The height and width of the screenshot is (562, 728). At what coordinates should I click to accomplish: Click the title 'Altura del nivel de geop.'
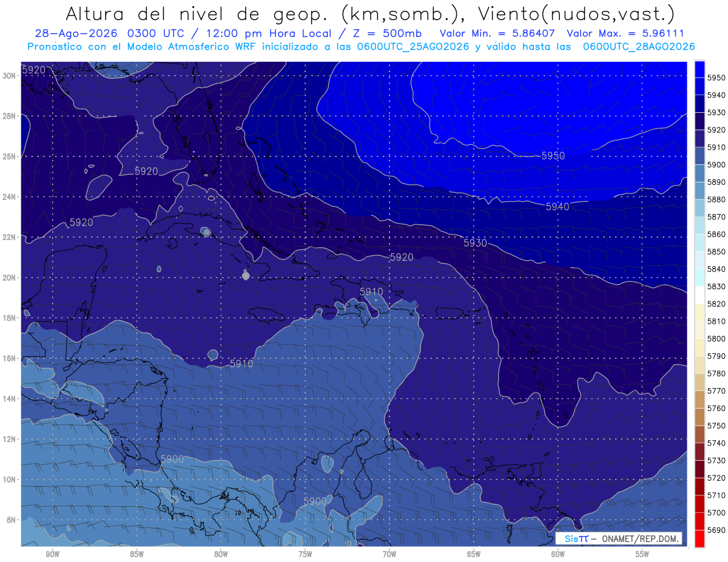tap(198, 13)
